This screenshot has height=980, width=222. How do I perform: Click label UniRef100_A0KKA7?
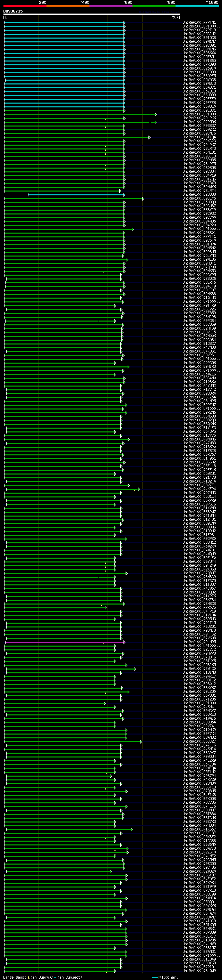point(199,290)
